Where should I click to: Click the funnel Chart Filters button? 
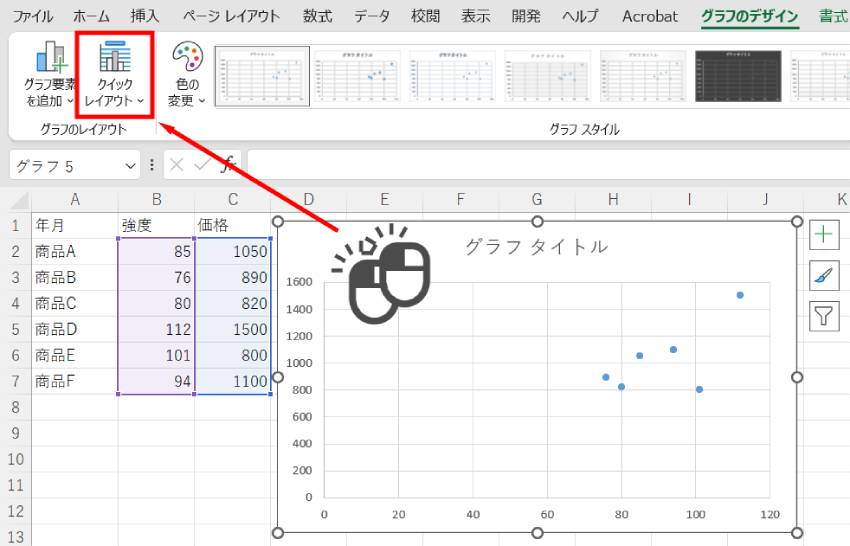[823, 316]
